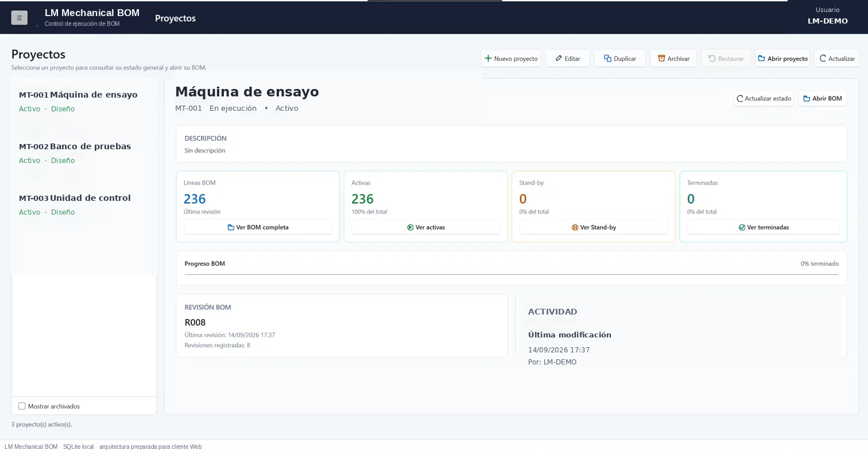
Task: Click the refresh icon on Actualizar estado
Action: [x=739, y=99]
